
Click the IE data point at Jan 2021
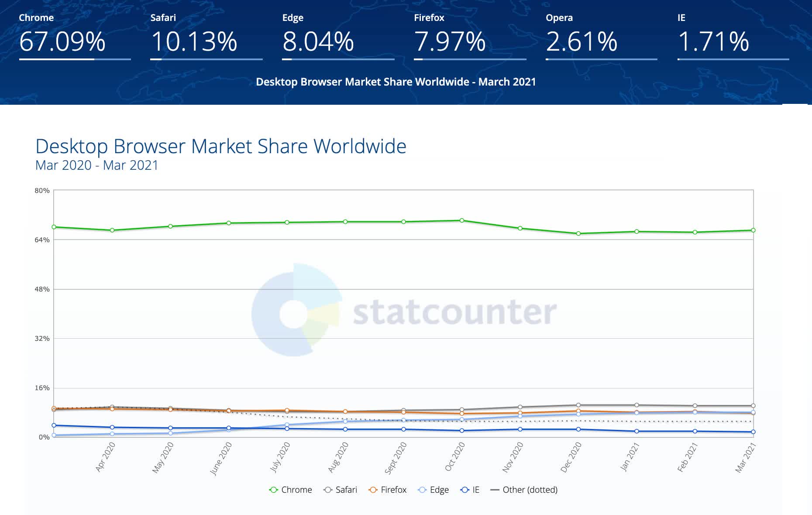pos(637,431)
